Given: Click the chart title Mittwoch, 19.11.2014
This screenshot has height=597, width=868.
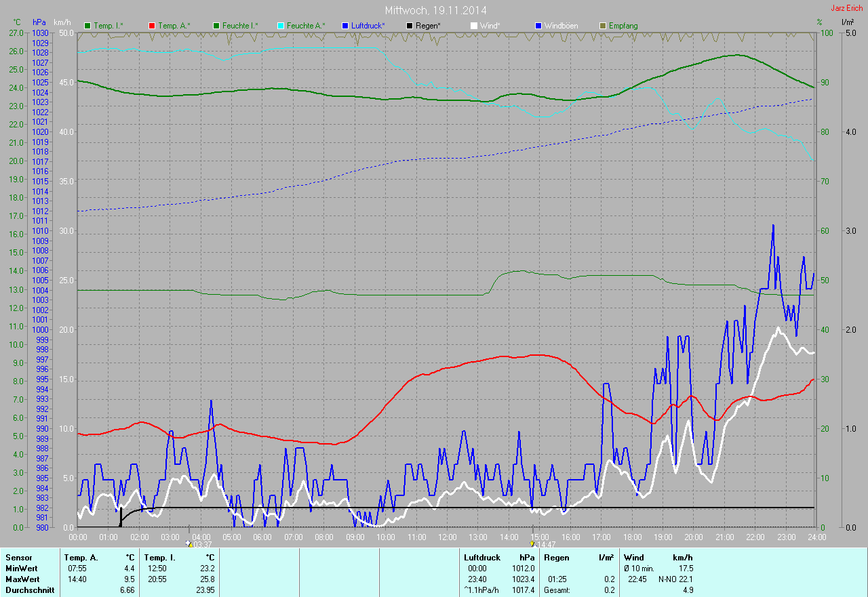Looking at the screenshot, I should (435, 10).
